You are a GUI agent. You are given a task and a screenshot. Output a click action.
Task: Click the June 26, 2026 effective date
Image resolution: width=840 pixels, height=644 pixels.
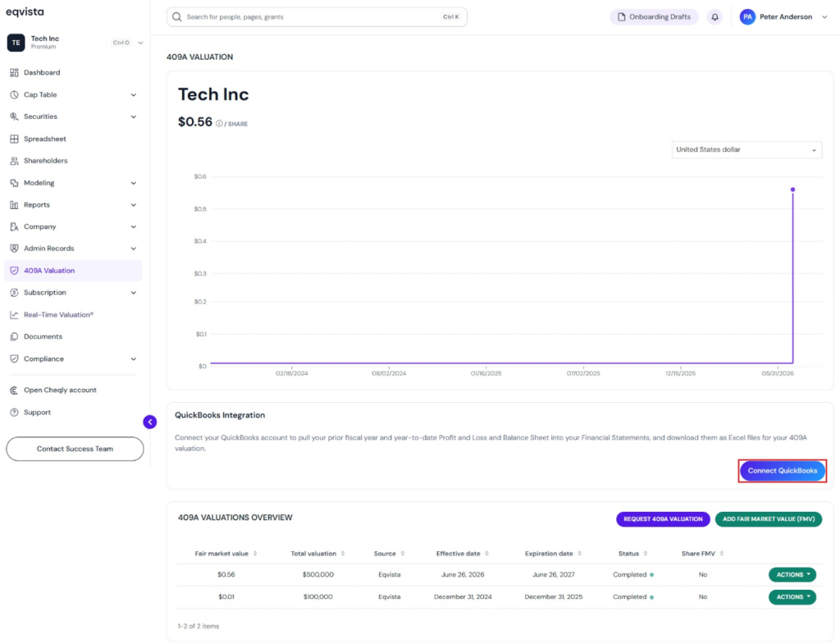coord(463,575)
